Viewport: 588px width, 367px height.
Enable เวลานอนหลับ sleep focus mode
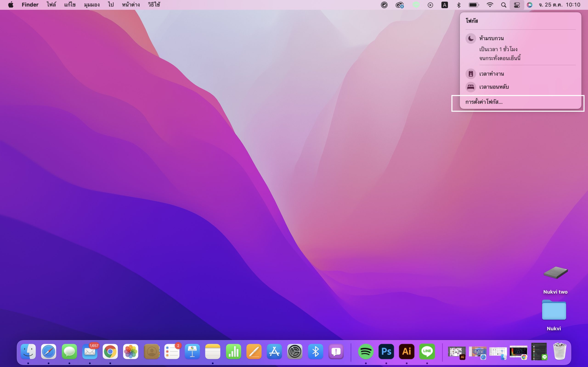tap(494, 87)
